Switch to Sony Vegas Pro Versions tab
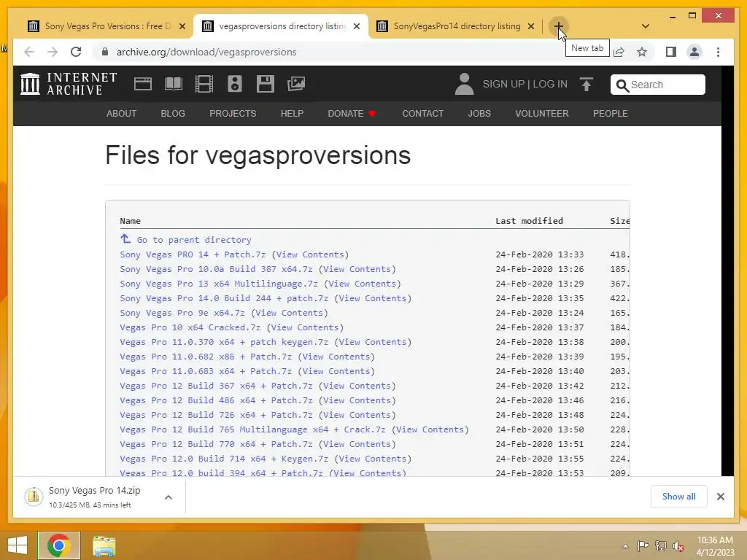The height and width of the screenshot is (560, 747). [107, 26]
